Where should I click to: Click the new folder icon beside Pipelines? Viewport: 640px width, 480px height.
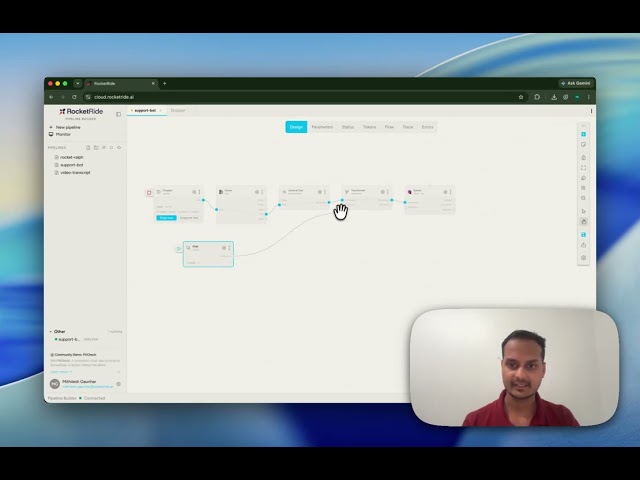[x=96, y=147]
